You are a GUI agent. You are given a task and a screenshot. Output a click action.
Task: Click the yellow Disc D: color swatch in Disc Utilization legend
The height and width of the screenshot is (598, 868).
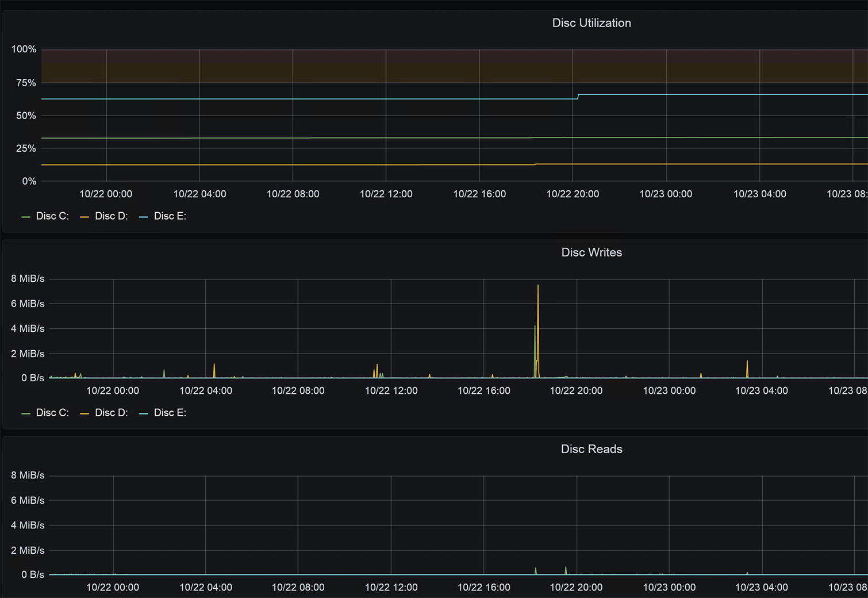85,217
